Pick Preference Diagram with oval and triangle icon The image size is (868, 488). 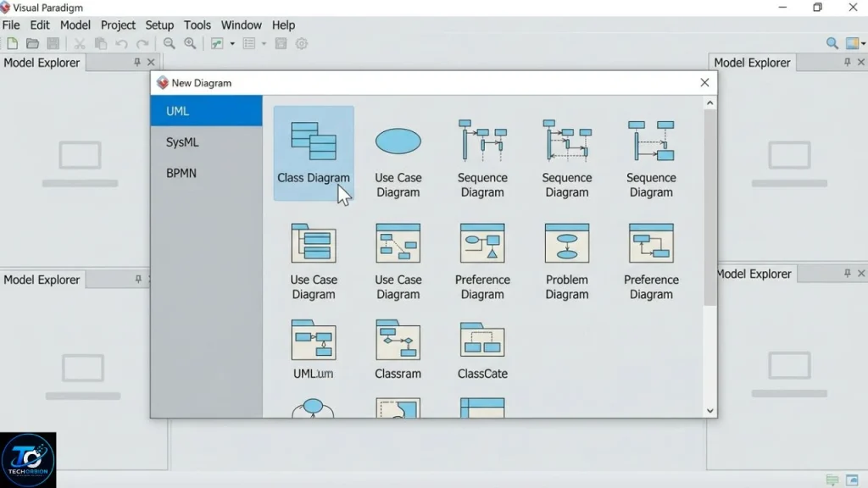click(482, 262)
